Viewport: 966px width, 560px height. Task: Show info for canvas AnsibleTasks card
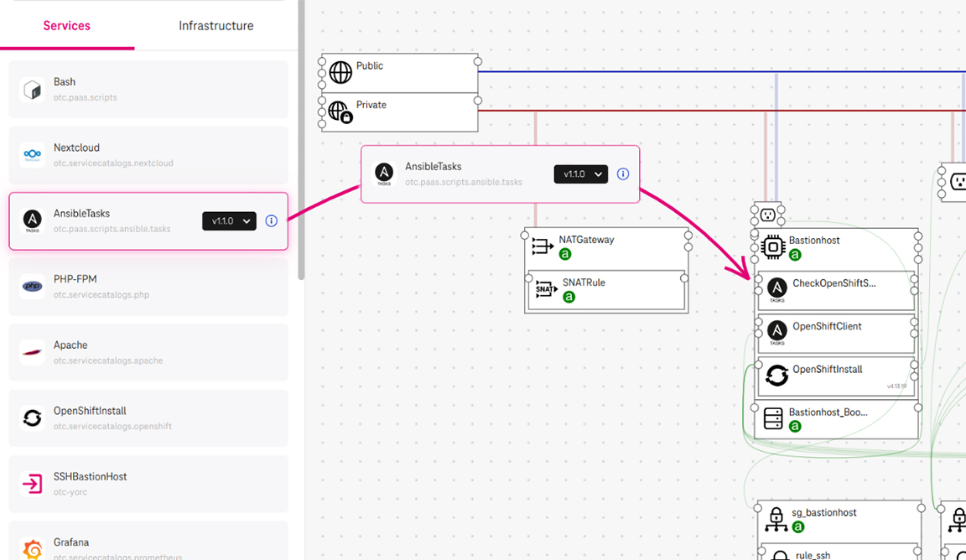[x=623, y=174]
